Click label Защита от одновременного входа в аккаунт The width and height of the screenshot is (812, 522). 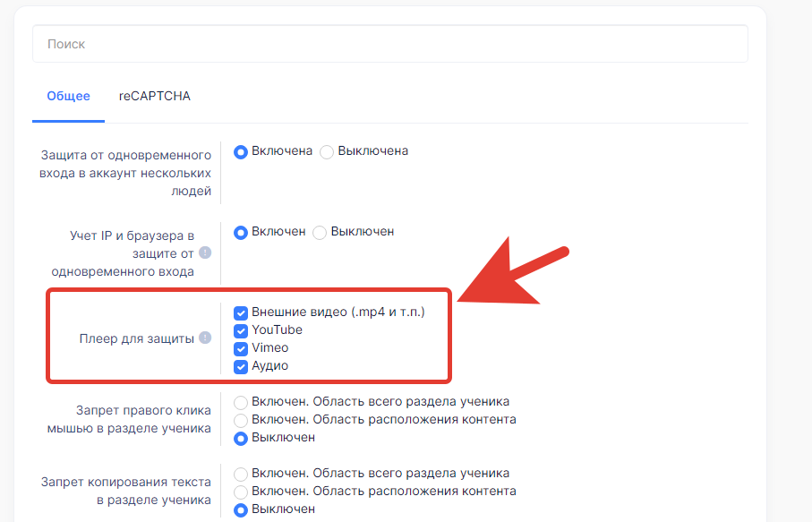(125, 173)
